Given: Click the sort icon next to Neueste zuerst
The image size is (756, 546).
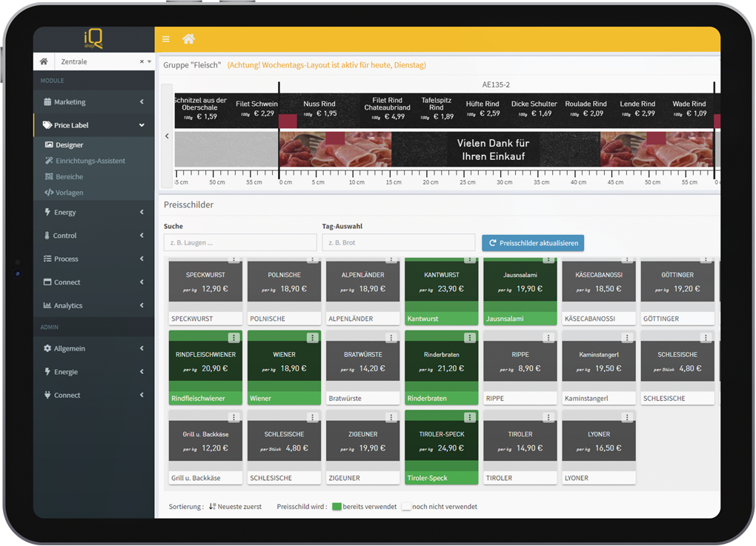Looking at the screenshot, I should pos(212,507).
